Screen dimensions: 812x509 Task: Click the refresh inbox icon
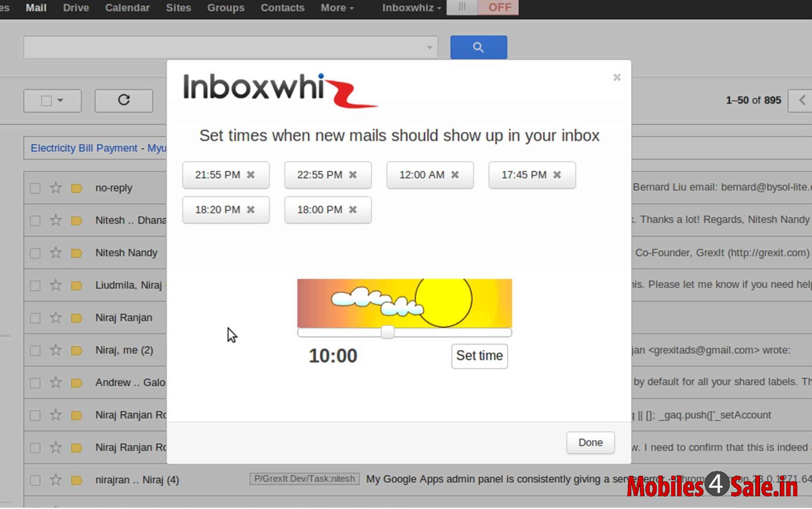(123, 100)
